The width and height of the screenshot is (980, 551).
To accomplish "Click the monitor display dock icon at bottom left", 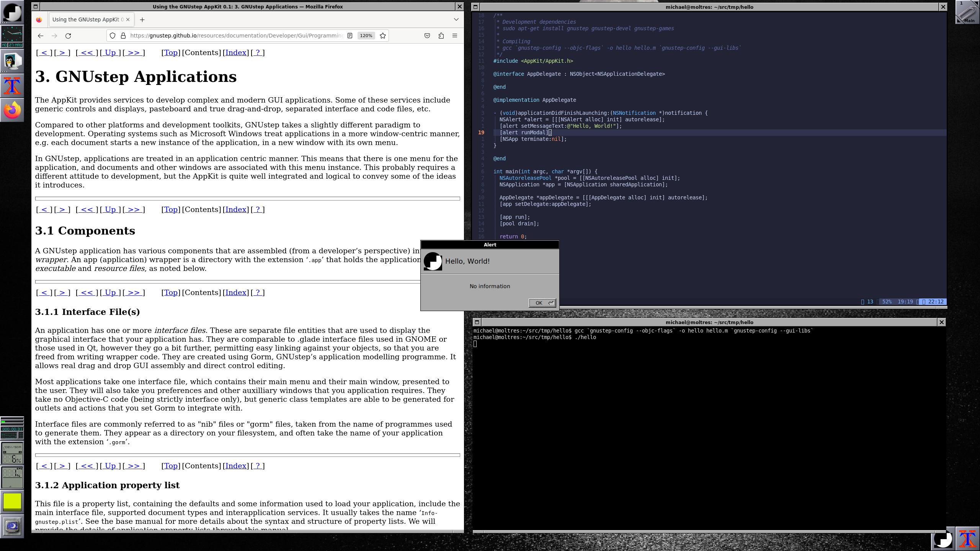I will pos(12,527).
